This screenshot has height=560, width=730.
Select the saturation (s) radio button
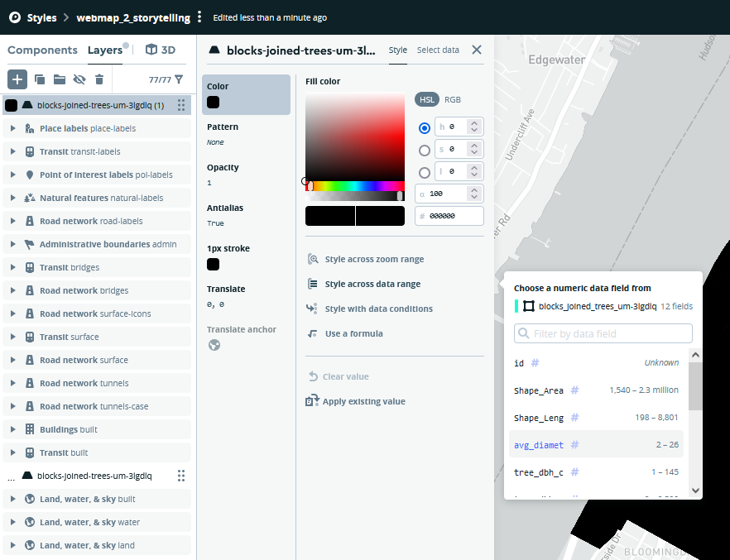point(425,151)
